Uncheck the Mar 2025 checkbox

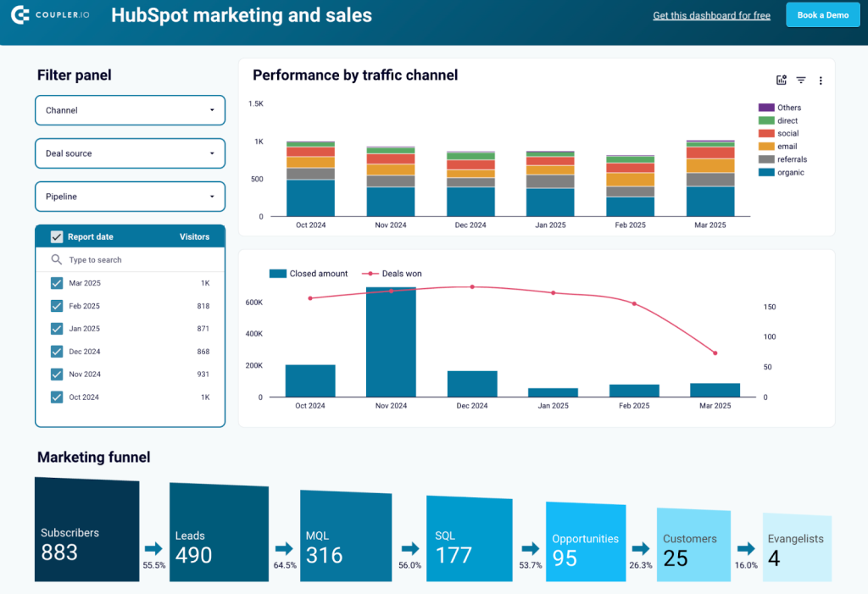point(57,283)
